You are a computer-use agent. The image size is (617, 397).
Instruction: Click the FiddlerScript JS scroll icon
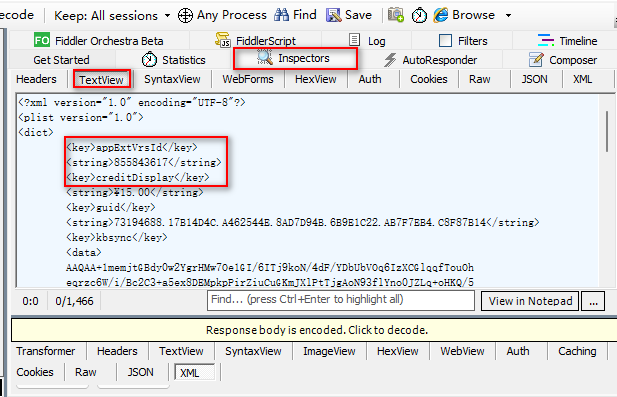click(x=223, y=40)
